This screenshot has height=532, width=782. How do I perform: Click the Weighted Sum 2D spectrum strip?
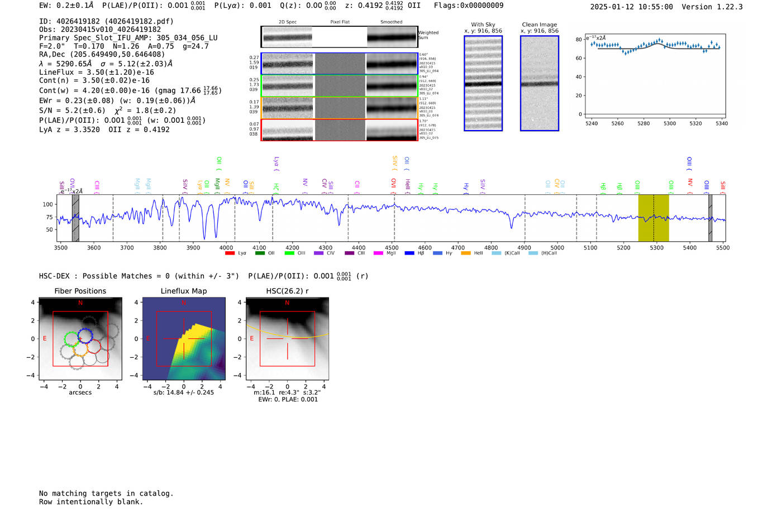click(340, 37)
